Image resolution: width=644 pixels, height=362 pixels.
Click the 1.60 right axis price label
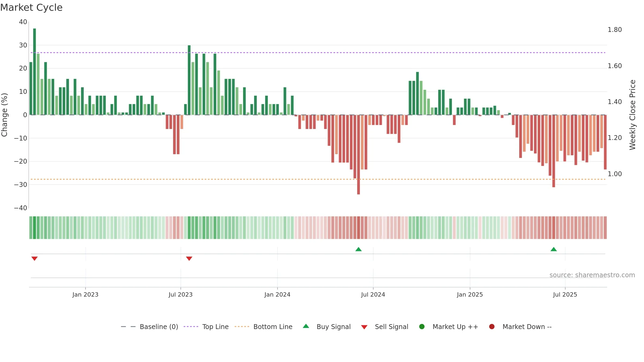pyautogui.click(x=615, y=66)
